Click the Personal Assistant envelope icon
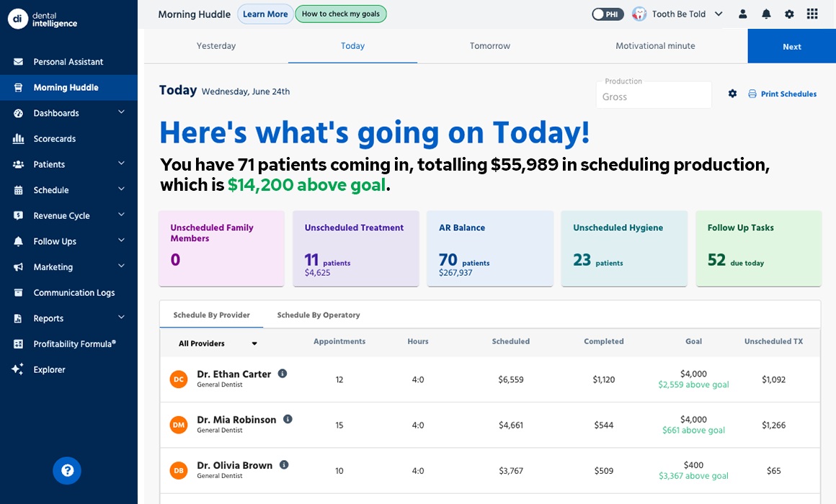Screen dimensions: 836x504 (18, 62)
